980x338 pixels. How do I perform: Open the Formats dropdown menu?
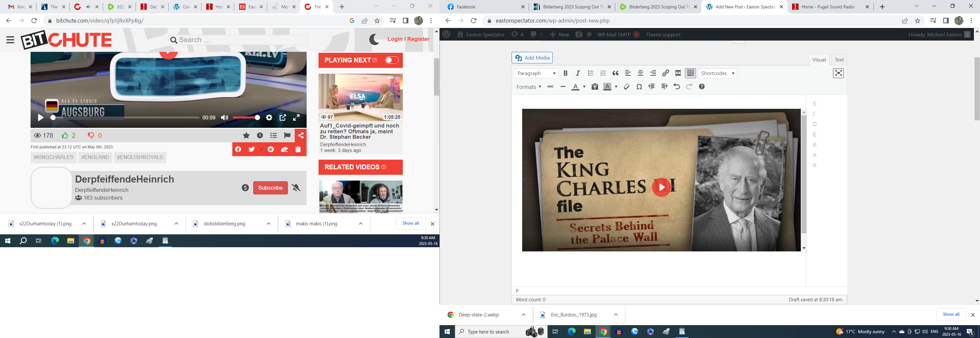[x=528, y=87]
